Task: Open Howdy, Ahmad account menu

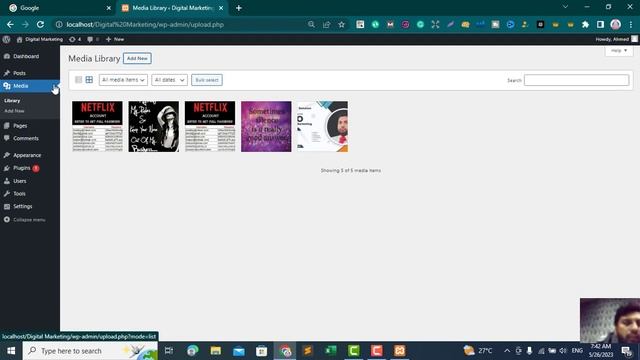Action: click(x=616, y=39)
